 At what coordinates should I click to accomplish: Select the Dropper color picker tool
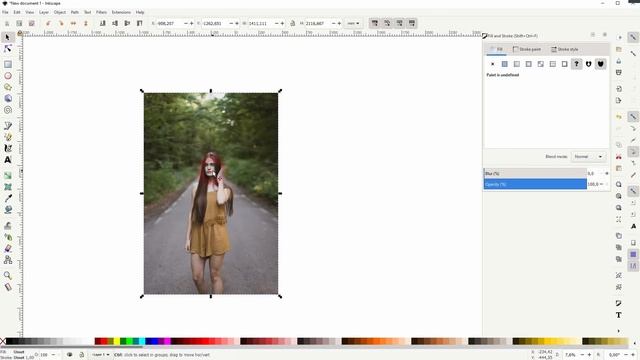click(7, 198)
